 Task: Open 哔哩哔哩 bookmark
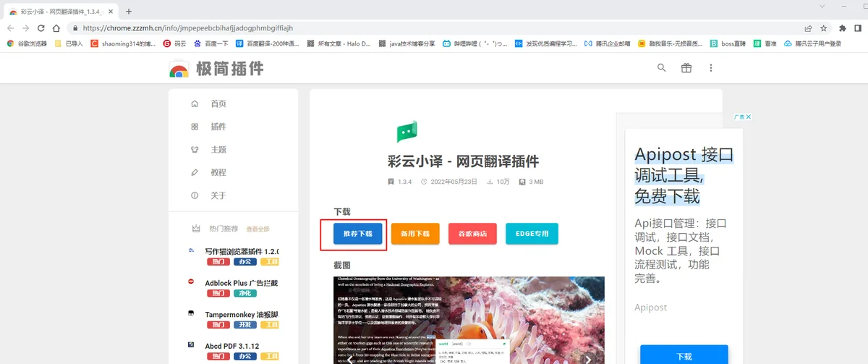475,43
